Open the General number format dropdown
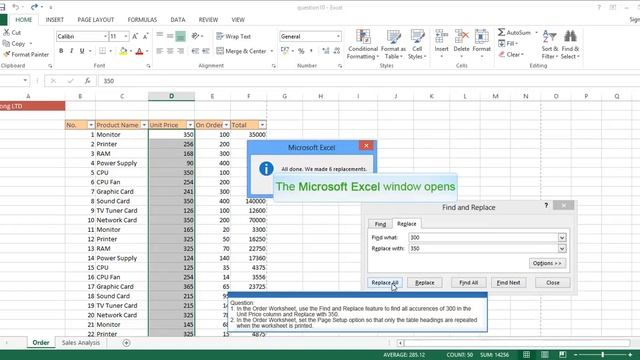The image size is (640, 360). click(338, 36)
